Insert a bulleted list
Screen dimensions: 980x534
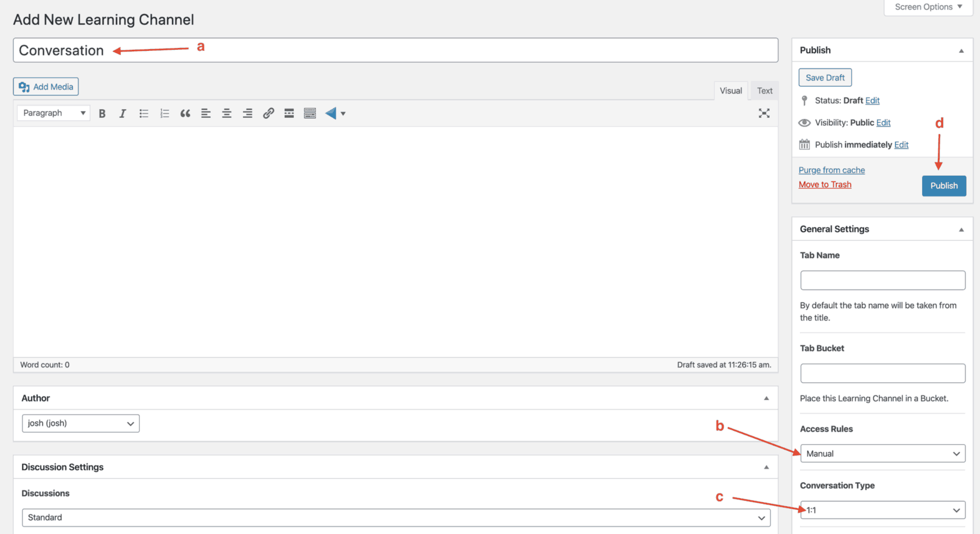(144, 113)
